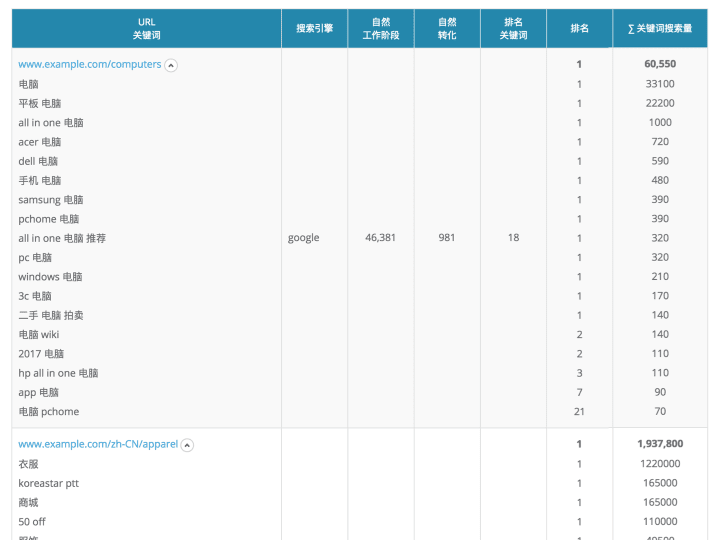This screenshot has width=720, height=540.
Task: Sort by 排名 column header
Action: [x=579, y=28]
